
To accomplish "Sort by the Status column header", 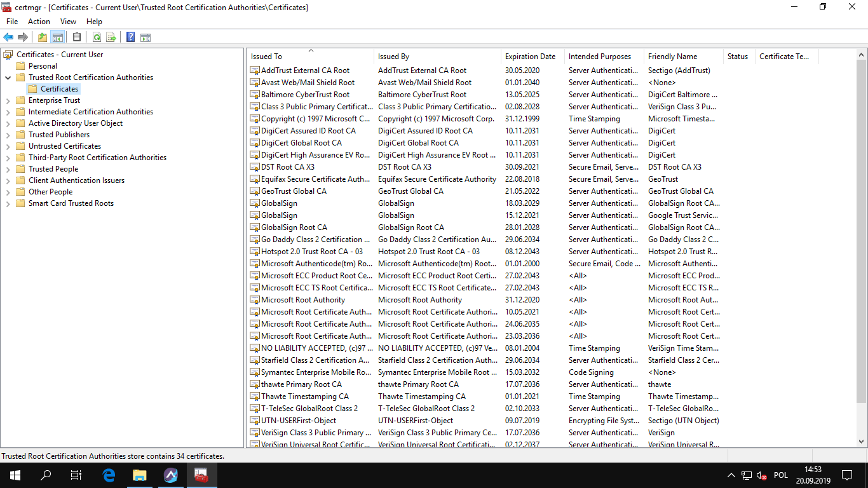I will point(739,57).
